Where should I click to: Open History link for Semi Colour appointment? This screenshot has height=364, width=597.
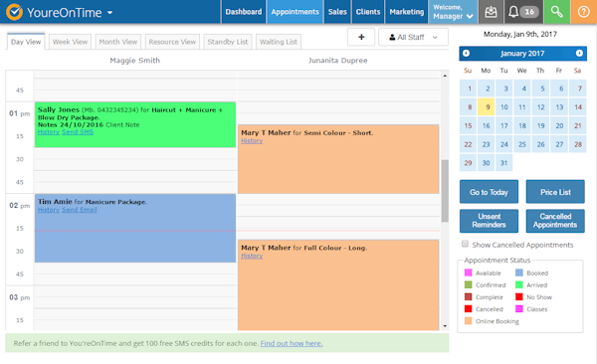point(252,141)
